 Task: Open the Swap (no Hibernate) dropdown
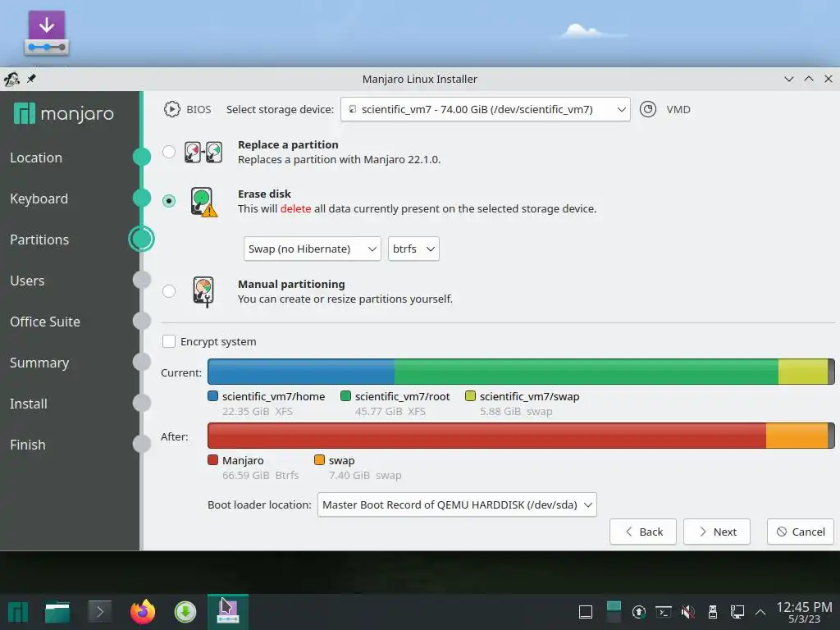pos(312,249)
